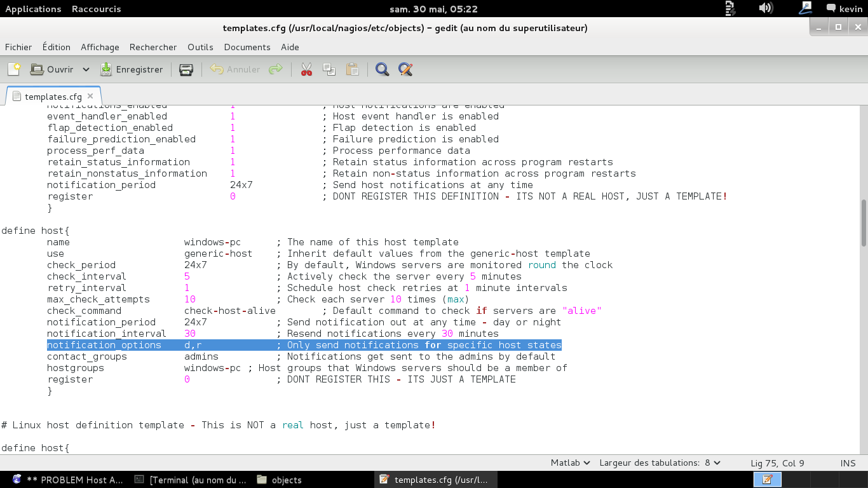Viewport: 868px width, 488px height.
Task: Click the check-host-alive command value
Action: 230,311
